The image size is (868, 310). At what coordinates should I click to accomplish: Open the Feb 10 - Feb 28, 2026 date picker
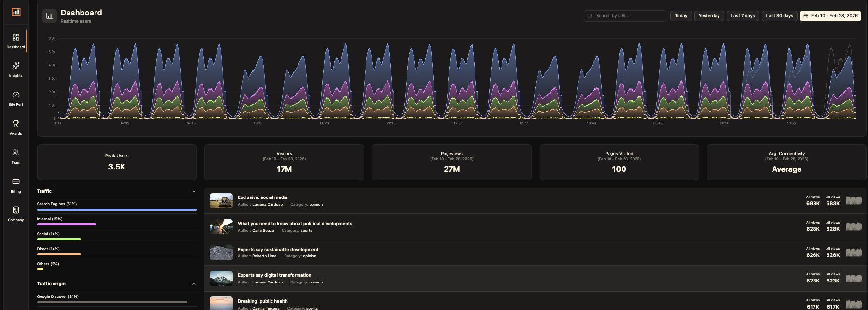[x=830, y=16]
